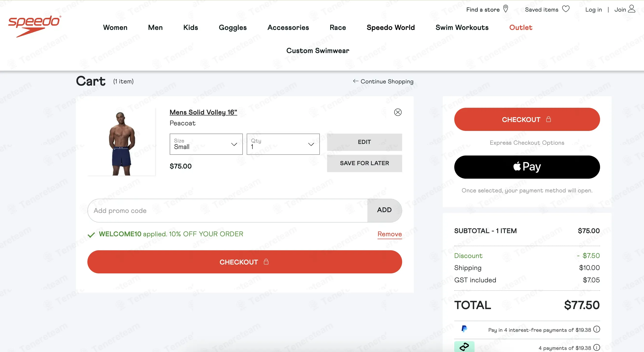Click the Continue Shopping back arrow
The image size is (644, 352).
coord(356,81)
